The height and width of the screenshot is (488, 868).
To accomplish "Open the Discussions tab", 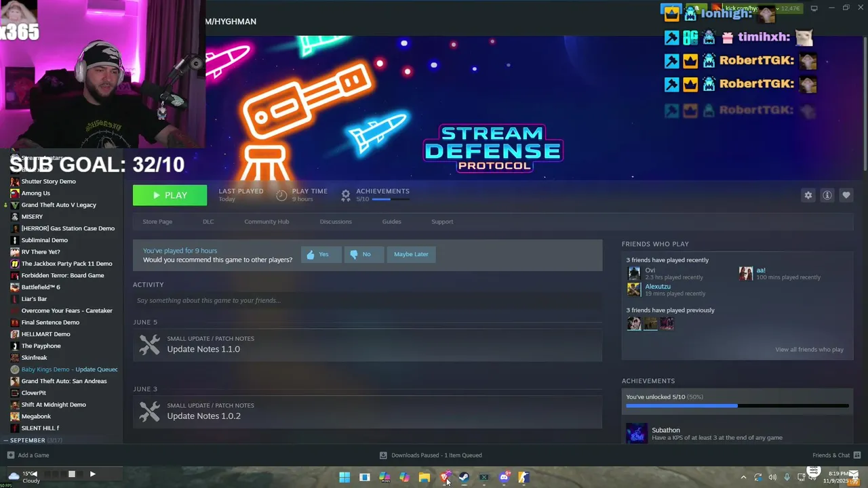I will pos(336,222).
